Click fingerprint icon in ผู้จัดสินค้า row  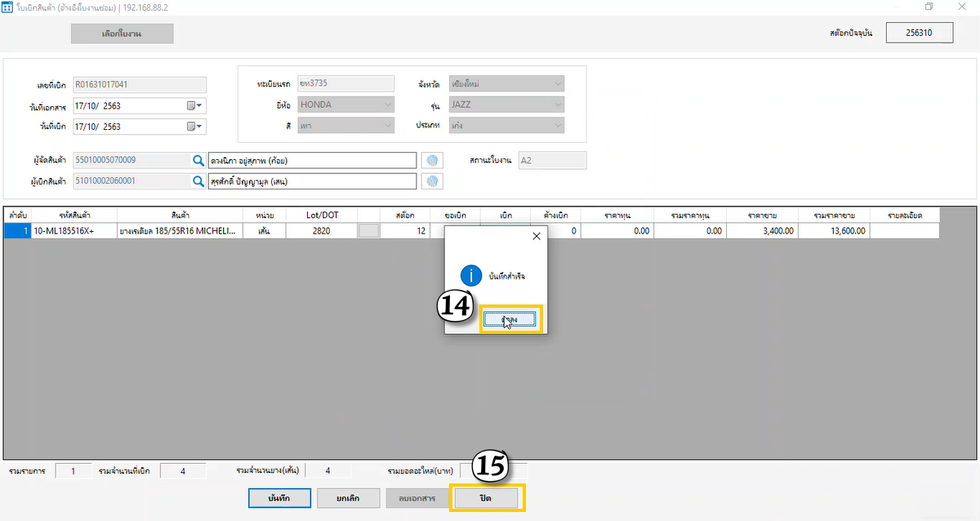[432, 160]
